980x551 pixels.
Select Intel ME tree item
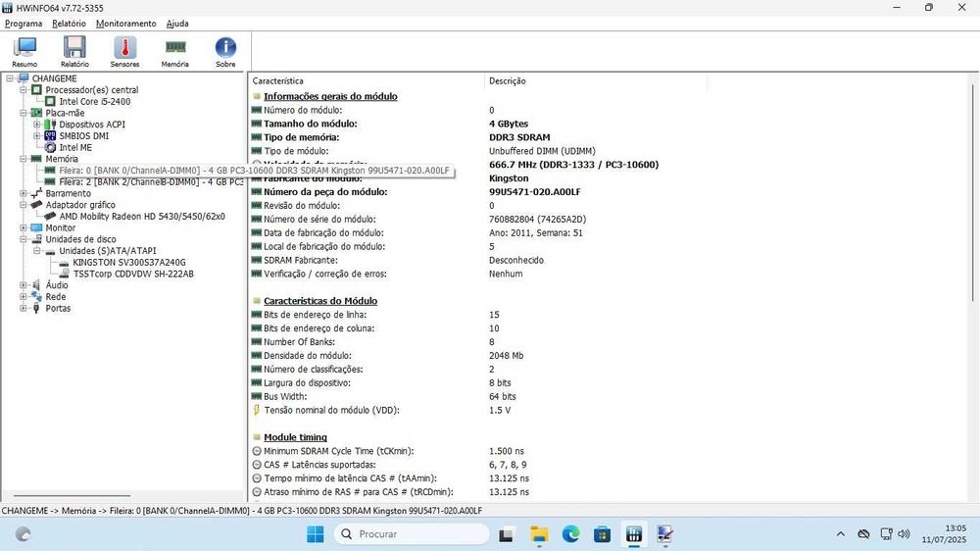(x=75, y=148)
